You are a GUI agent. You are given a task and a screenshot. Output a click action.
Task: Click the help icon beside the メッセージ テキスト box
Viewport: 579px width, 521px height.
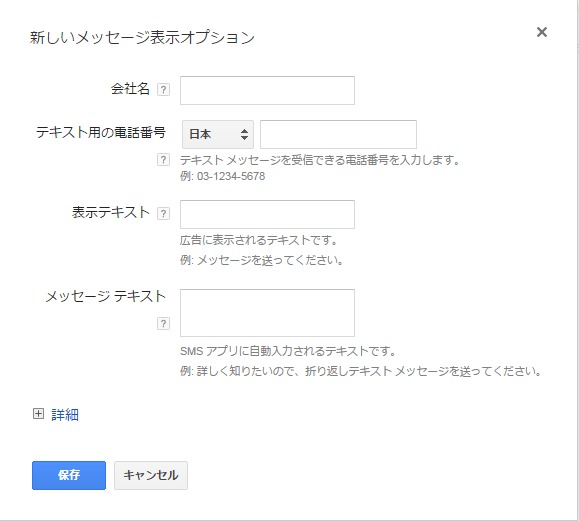pos(163,323)
